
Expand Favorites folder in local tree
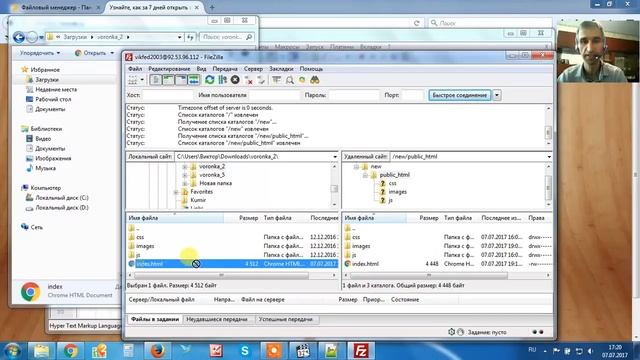[x=176, y=192]
